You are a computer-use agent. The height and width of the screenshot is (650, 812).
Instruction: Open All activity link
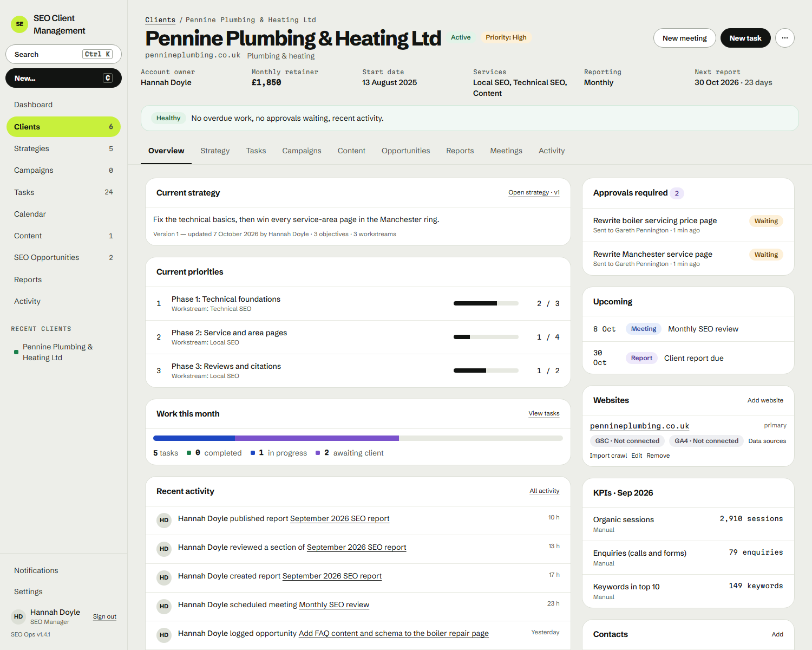(545, 491)
